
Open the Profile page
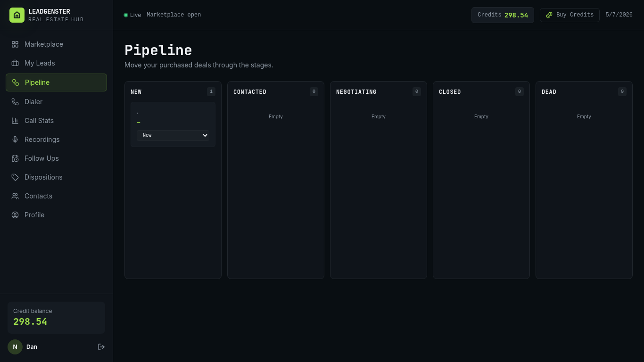tap(56, 215)
